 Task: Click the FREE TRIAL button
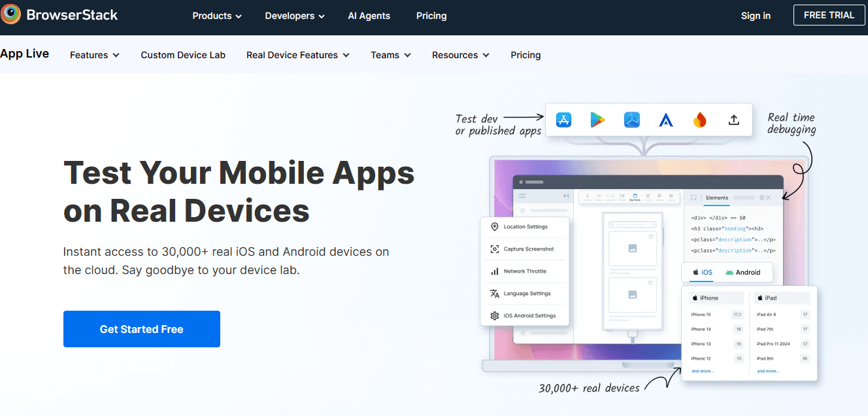pos(829,15)
